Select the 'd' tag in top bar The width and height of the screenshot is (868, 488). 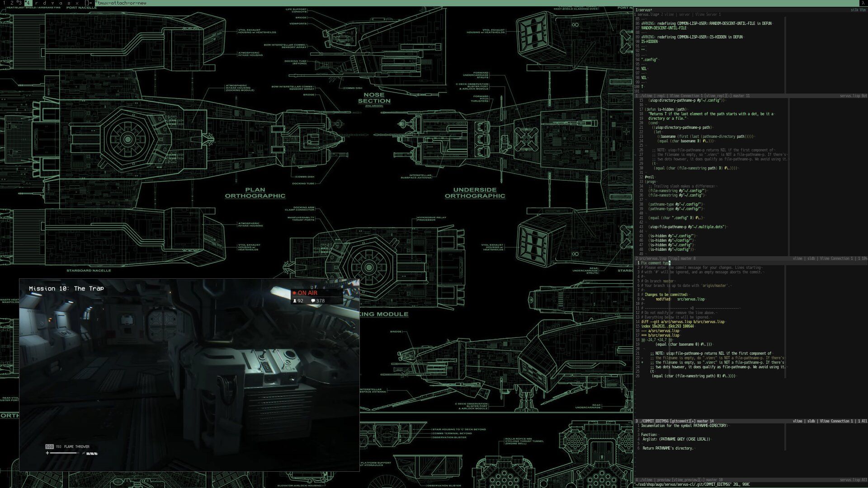tap(44, 3)
